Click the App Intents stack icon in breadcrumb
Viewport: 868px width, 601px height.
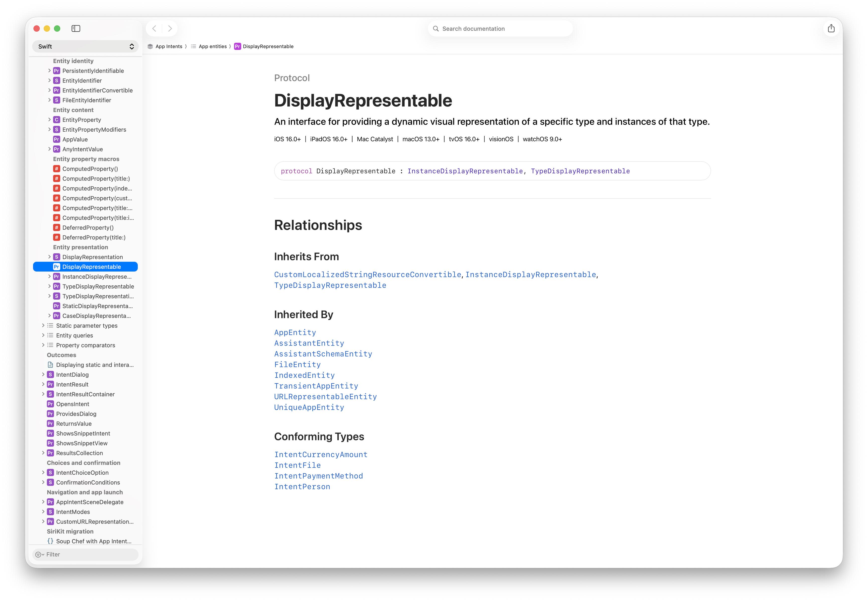click(x=150, y=46)
